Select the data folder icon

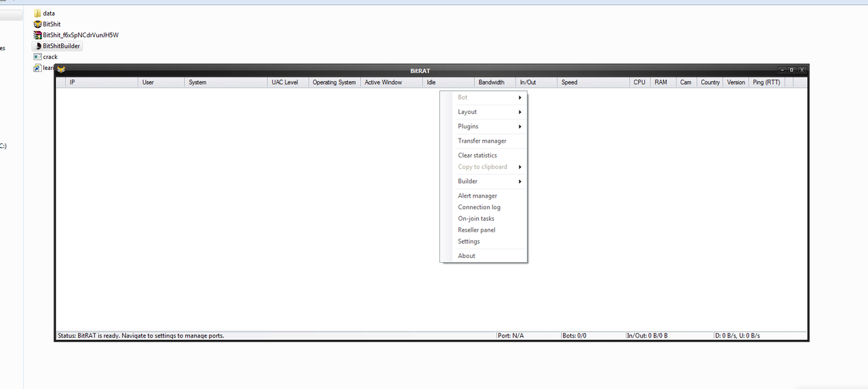coord(37,13)
